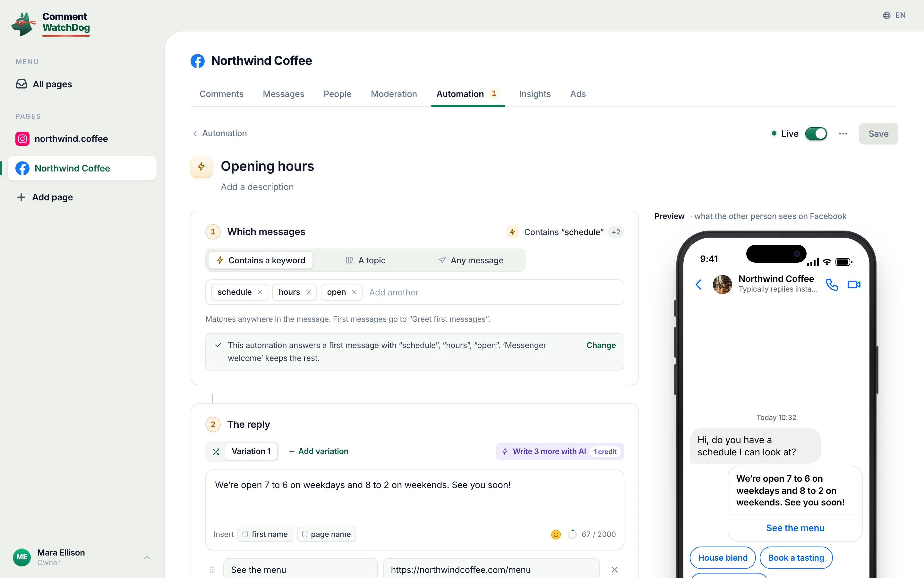This screenshot has height=578, width=924.
Task: Select Contains a keyword option
Action: [x=261, y=260]
